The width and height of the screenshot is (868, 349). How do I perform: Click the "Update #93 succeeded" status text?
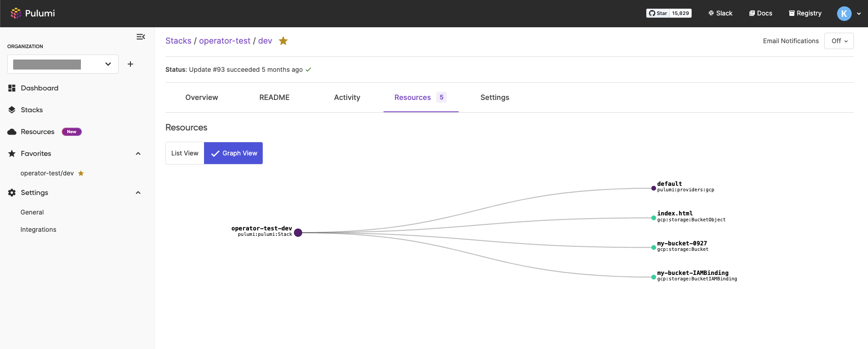point(224,70)
